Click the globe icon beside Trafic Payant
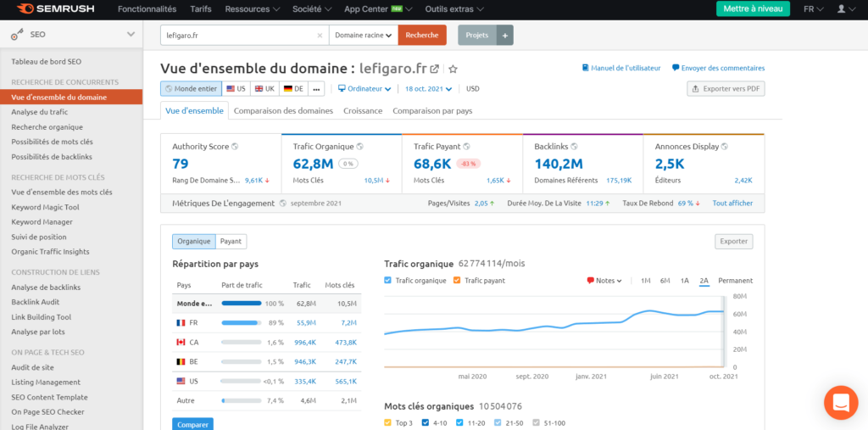Image resolution: width=868 pixels, height=430 pixels. click(466, 147)
